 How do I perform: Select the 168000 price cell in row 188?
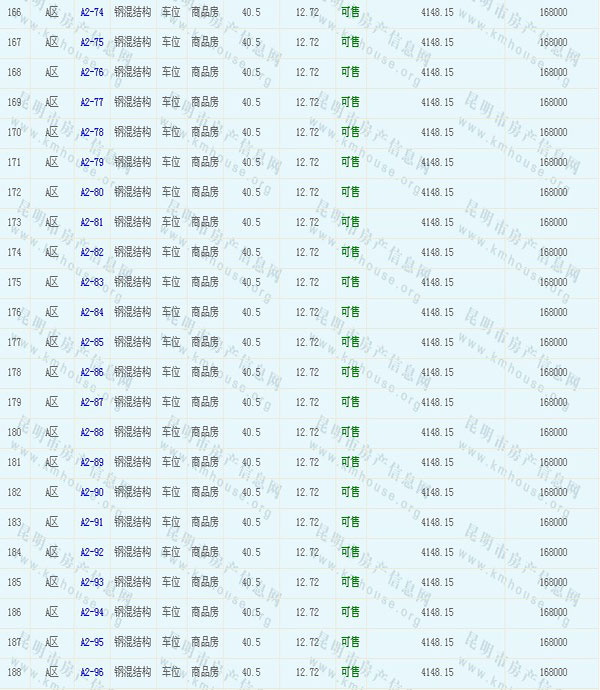click(552, 672)
